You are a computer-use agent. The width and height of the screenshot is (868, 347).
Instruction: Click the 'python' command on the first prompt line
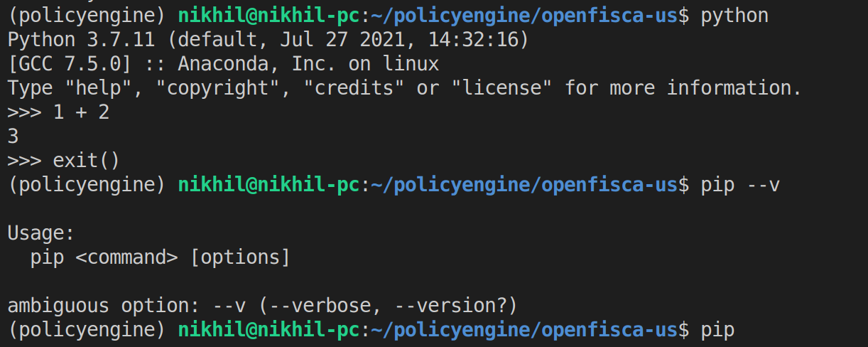pos(734,15)
